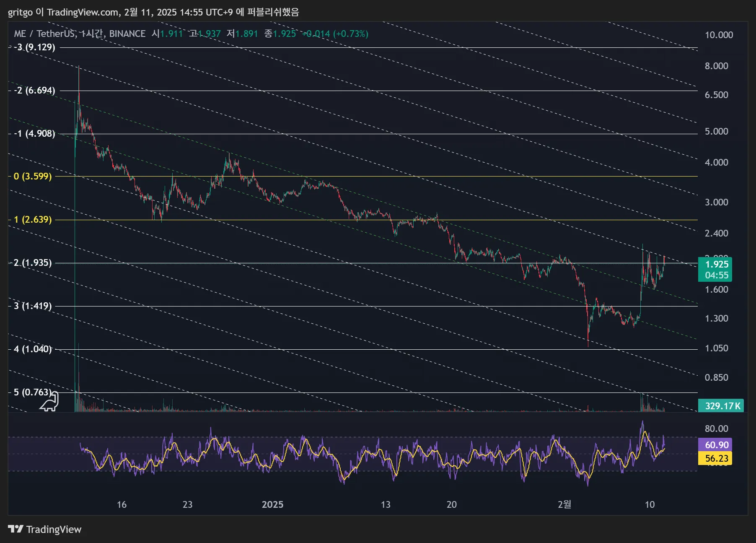Select the Fibonacci level label -1 (4.908)
The height and width of the screenshot is (543, 756).
tap(34, 133)
